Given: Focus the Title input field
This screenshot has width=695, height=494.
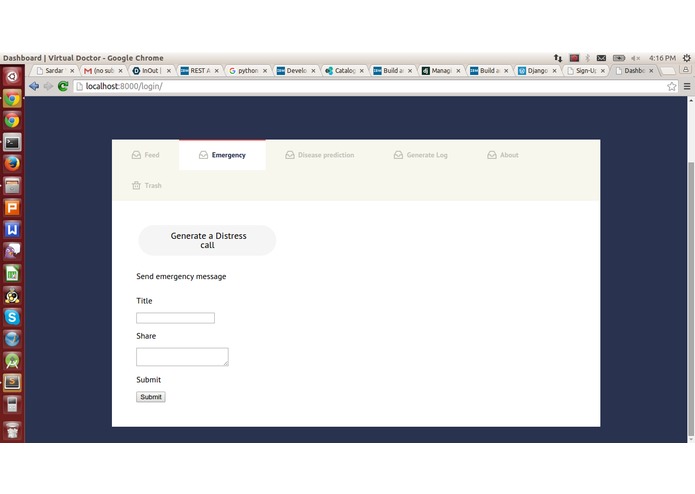Looking at the screenshot, I should (176, 318).
